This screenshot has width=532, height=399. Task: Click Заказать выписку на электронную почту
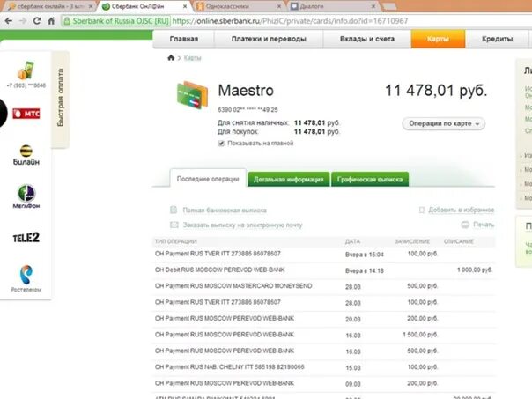pos(242,225)
